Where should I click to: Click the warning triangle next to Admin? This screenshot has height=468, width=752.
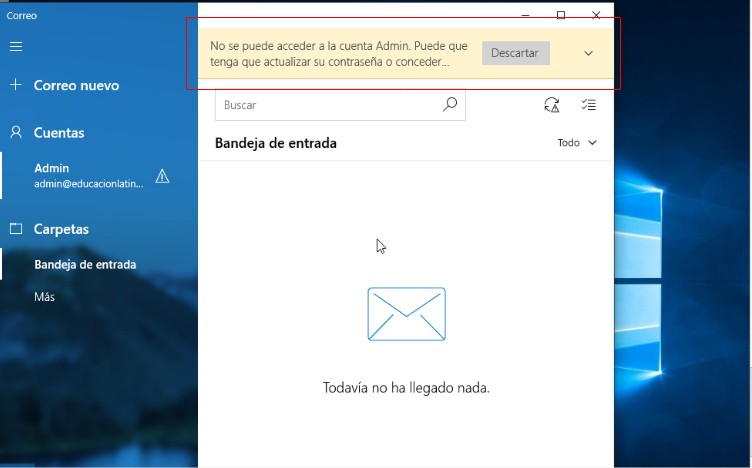coord(162,176)
